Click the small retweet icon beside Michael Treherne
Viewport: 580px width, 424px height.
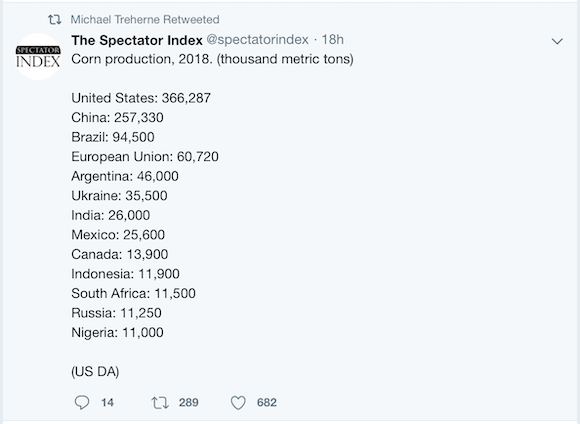coord(54,19)
